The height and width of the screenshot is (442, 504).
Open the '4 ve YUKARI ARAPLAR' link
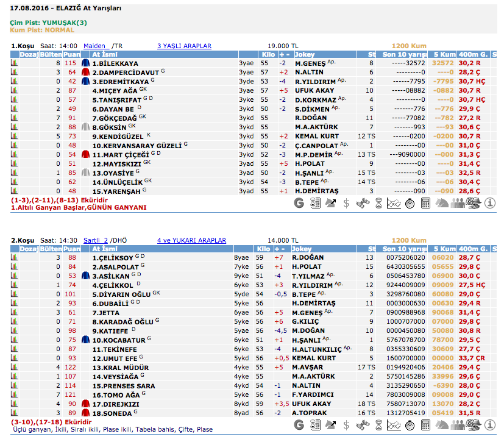click(191, 240)
